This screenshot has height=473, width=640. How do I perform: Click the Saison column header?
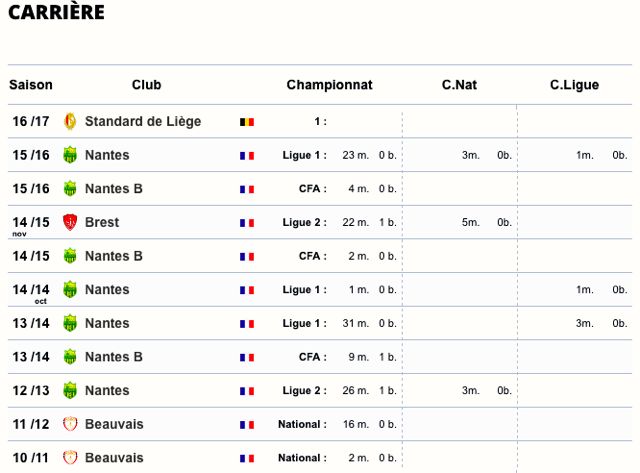pos(31,84)
